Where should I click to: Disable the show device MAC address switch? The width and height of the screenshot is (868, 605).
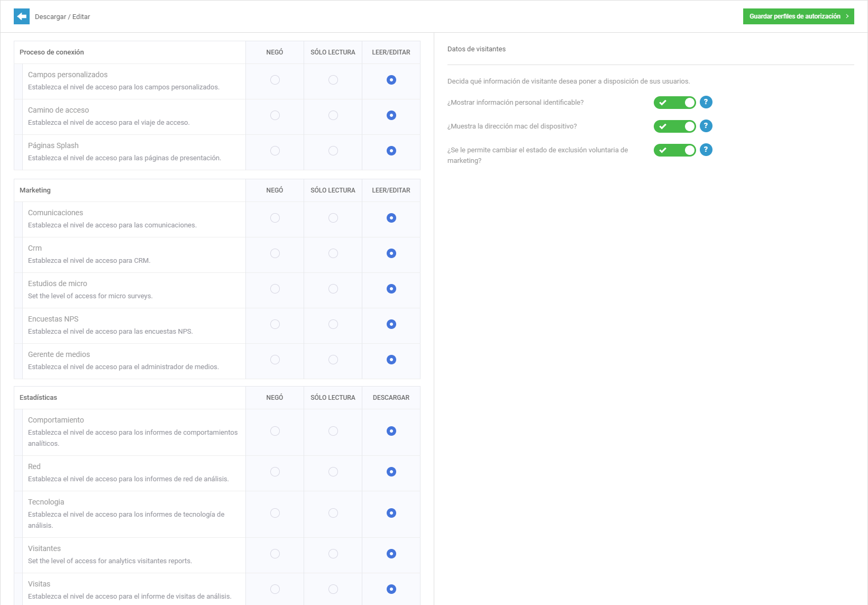click(674, 126)
